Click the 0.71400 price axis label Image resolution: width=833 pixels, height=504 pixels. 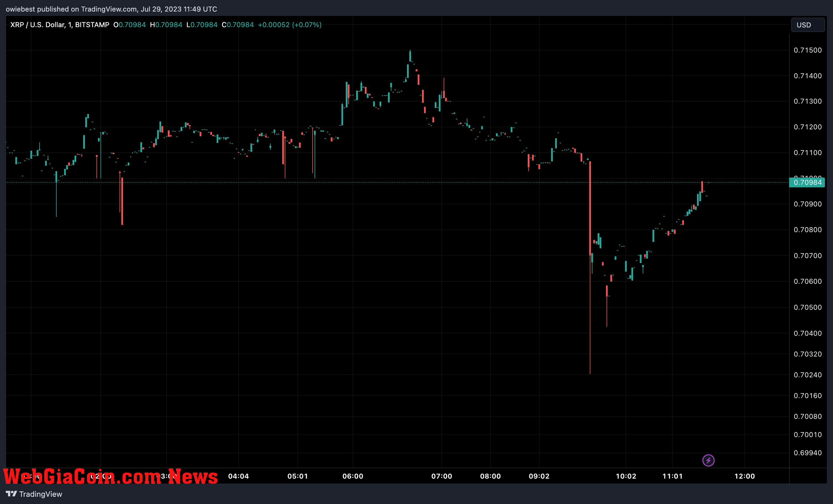[x=808, y=76]
